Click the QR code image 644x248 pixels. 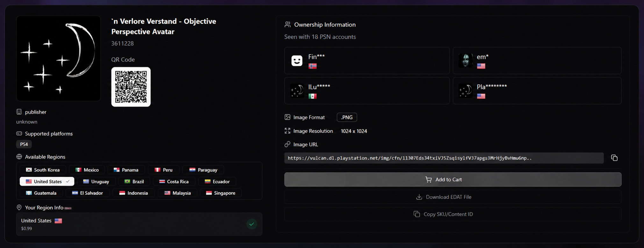[131, 87]
